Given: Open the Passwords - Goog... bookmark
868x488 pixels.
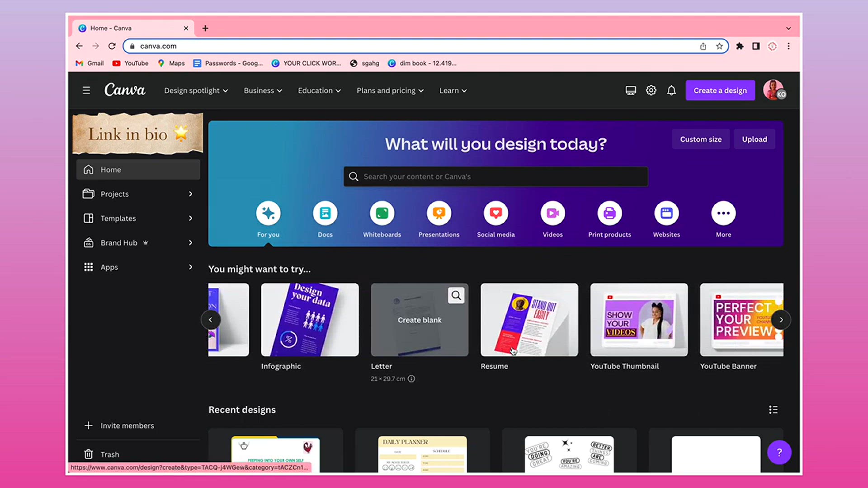Looking at the screenshot, I should pos(228,63).
